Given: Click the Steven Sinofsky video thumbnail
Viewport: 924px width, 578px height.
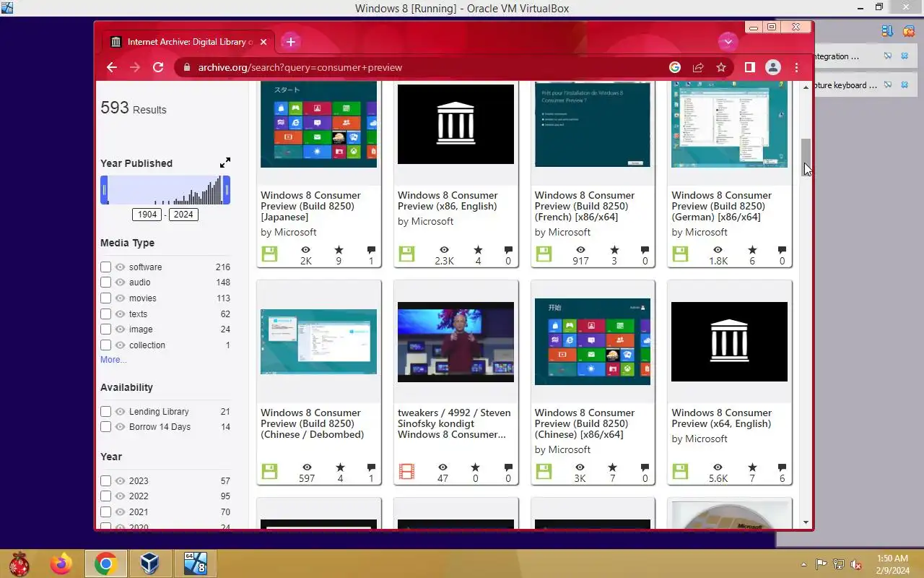Looking at the screenshot, I should [x=456, y=342].
